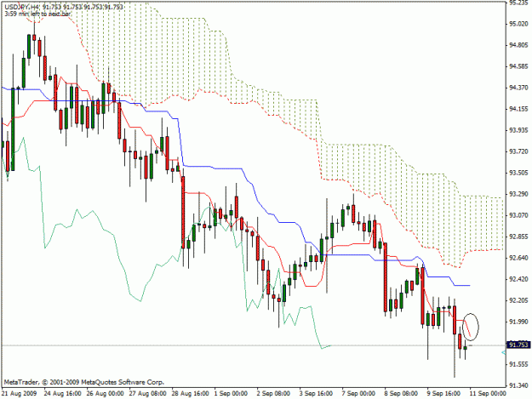Click the 91.340 price axis label
This screenshot has width=532, height=399.
518,385
